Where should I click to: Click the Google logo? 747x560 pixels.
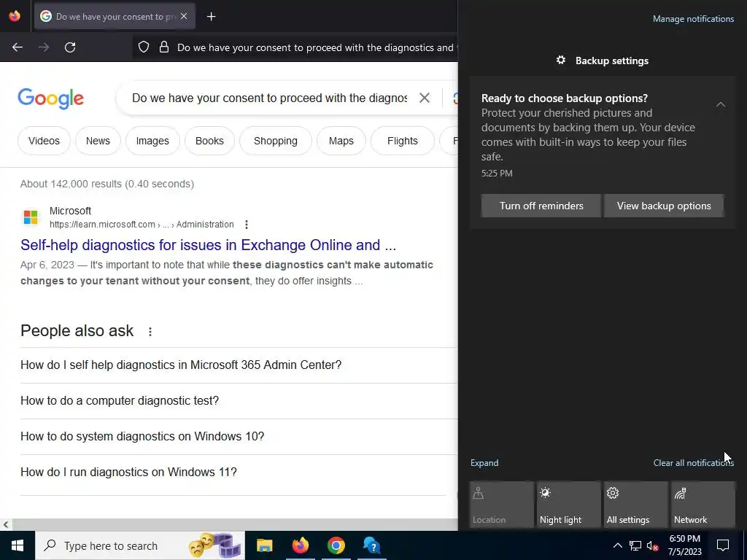51,98
